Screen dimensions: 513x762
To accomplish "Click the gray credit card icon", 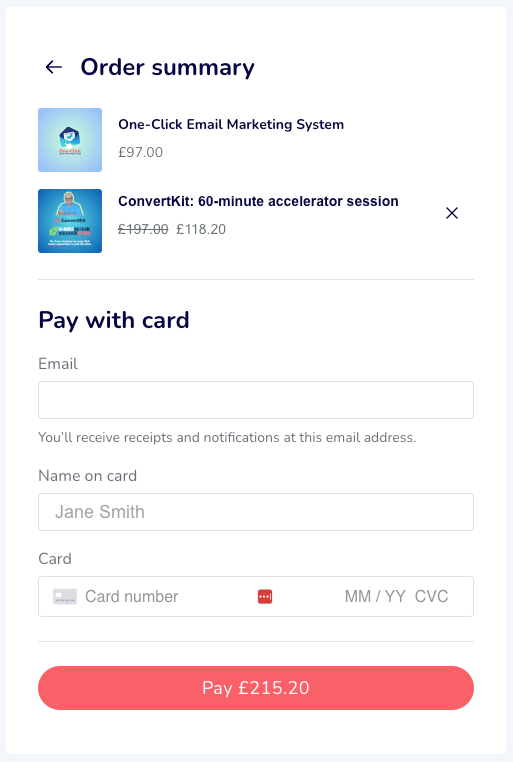I will coord(65,596).
